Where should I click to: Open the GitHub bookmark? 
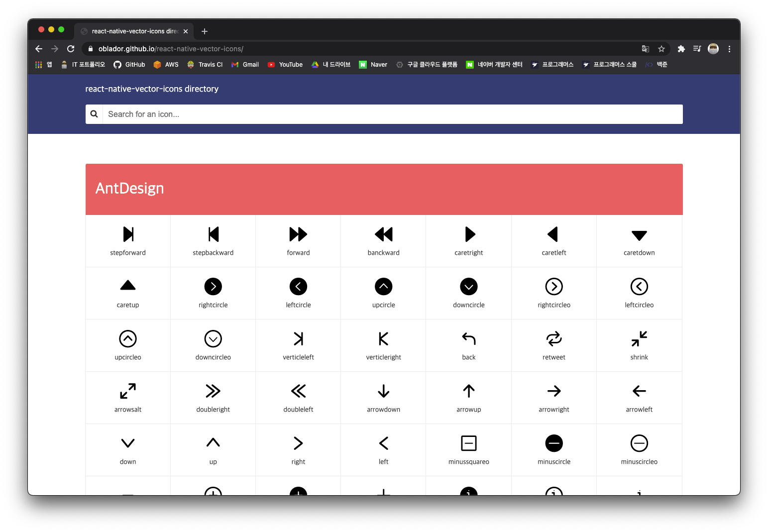pos(129,65)
